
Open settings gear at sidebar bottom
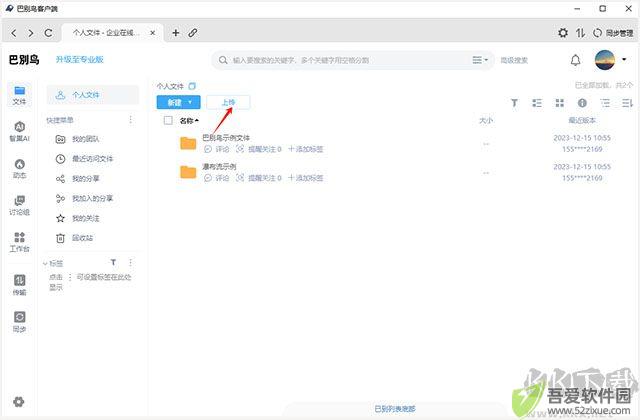pyautogui.click(x=18, y=402)
